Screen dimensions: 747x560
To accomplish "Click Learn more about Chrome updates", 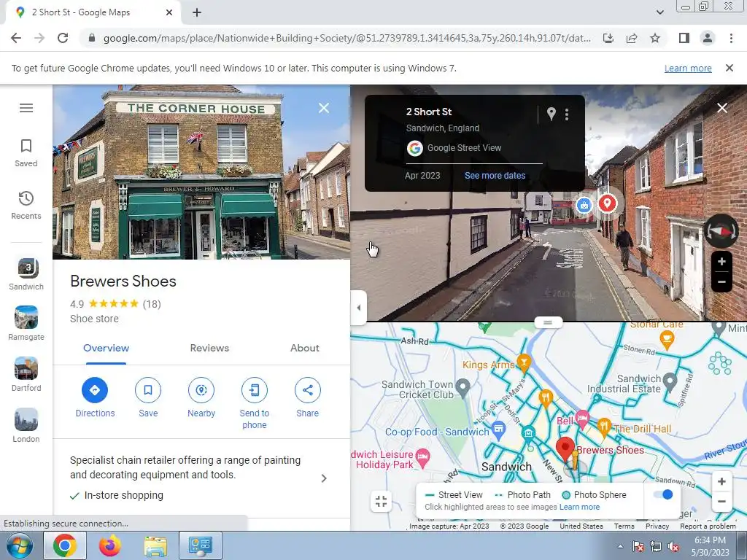I will (x=688, y=68).
